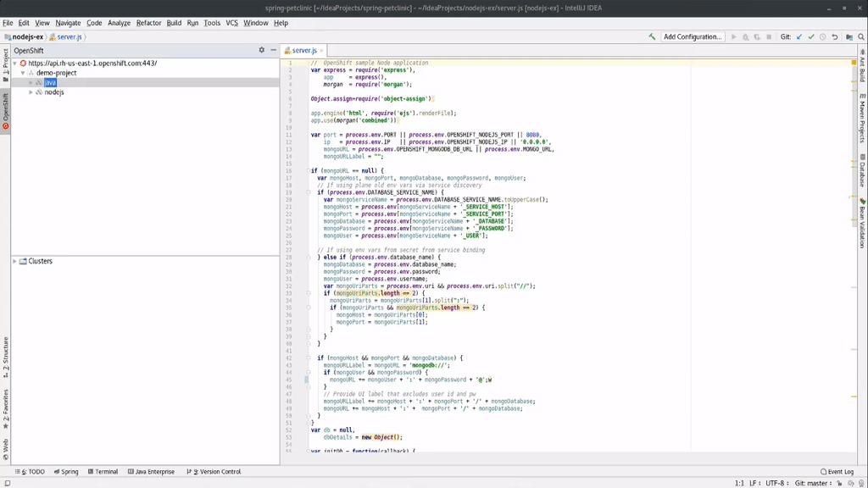Open the Version Control tool window
Image resolution: width=868 pixels, height=488 pixels.
coord(214,471)
